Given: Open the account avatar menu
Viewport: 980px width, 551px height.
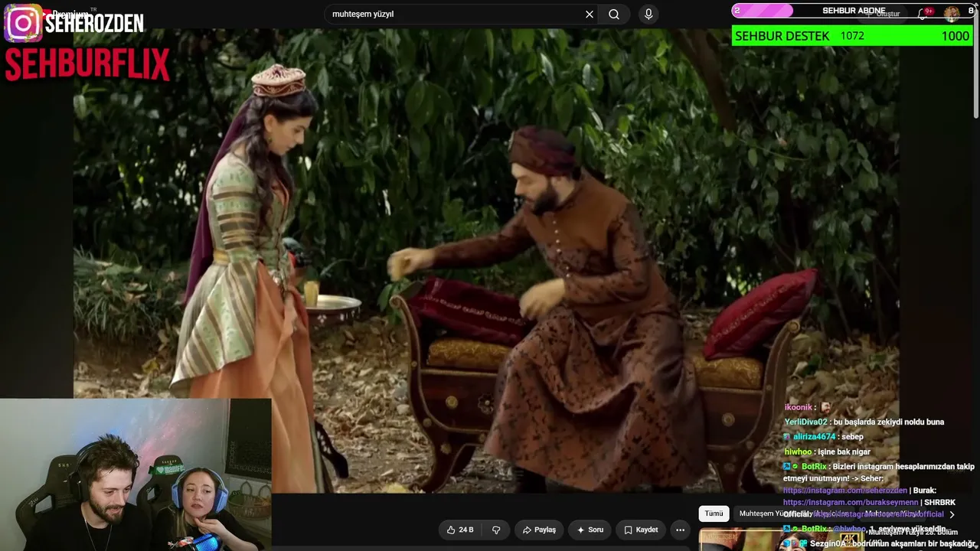Looking at the screenshot, I should (952, 14).
